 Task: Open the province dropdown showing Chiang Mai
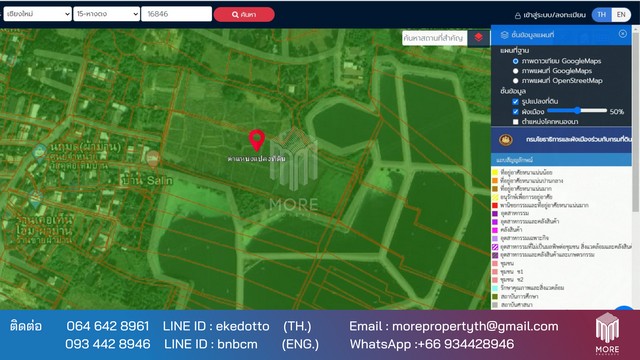pyautogui.click(x=38, y=14)
